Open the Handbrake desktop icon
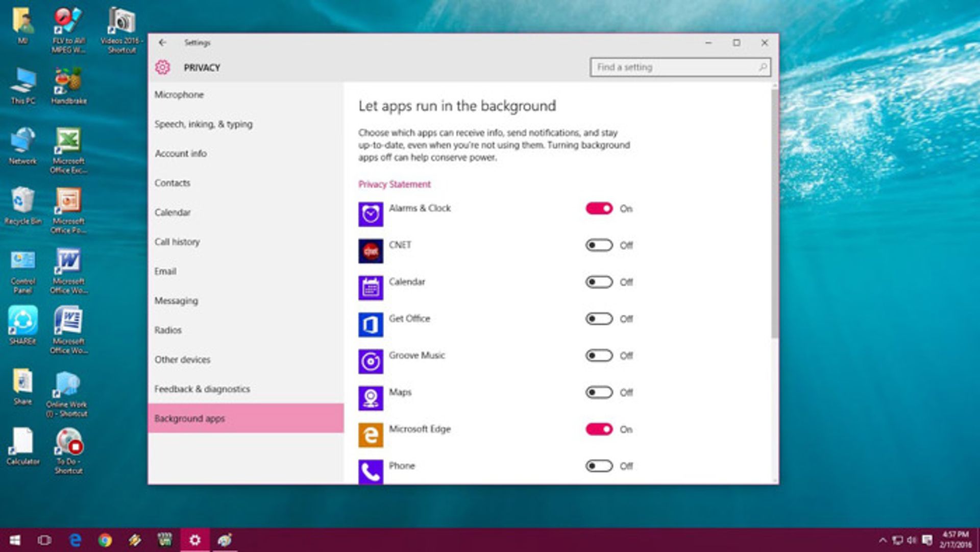 [x=69, y=86]
